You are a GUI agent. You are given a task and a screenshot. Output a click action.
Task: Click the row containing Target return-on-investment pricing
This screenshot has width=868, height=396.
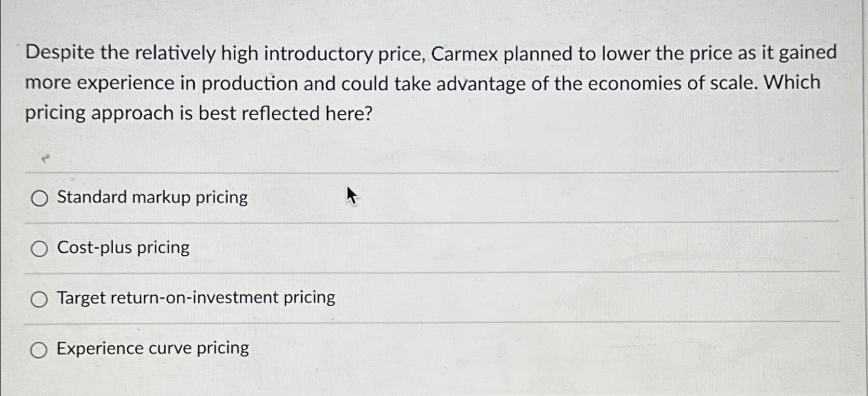click(x=196, y=297)
